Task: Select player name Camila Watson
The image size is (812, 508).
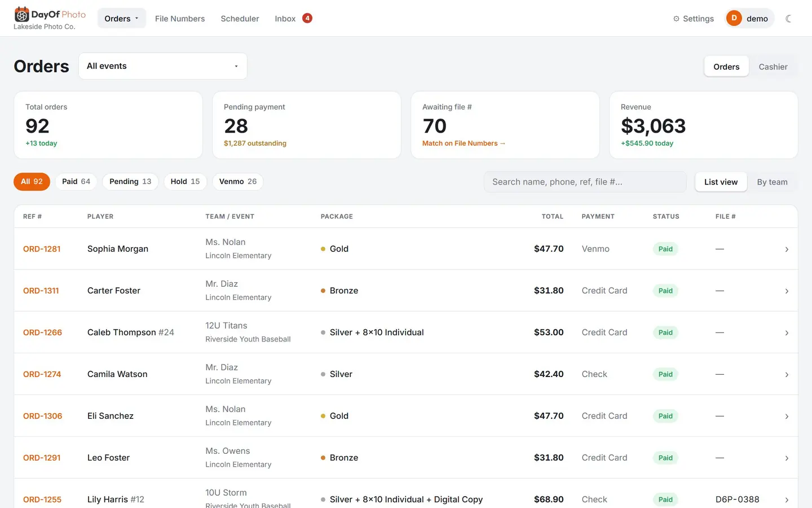Action: pos(117,374)
